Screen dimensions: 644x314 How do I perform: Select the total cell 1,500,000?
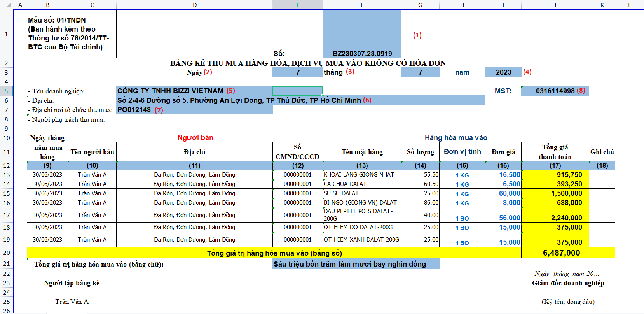pos(555,193)
